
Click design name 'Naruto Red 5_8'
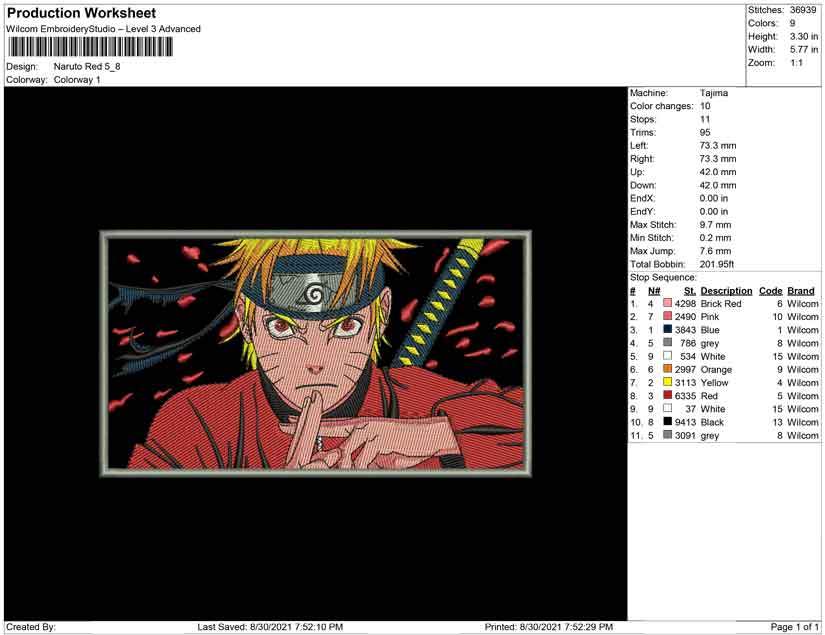point(87,66)
